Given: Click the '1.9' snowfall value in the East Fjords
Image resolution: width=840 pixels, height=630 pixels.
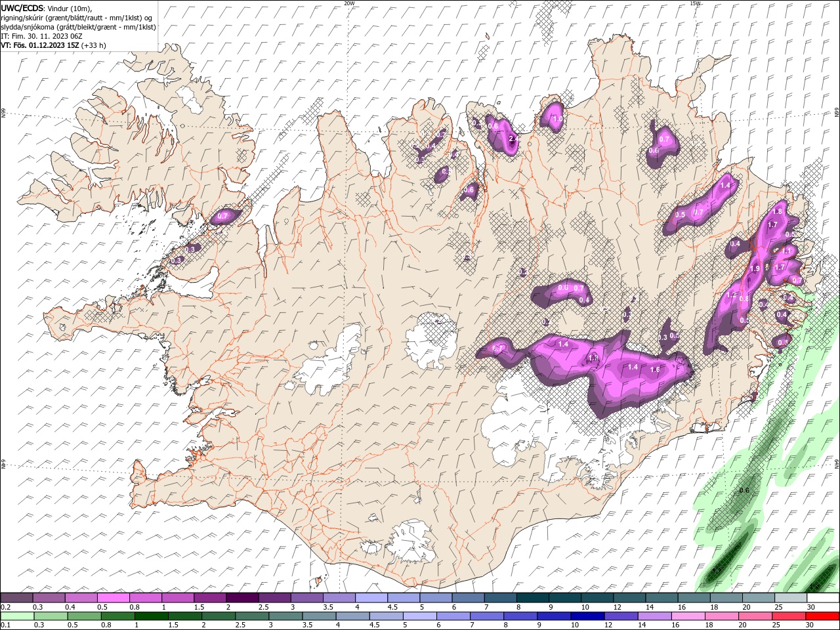Looking at the screenshot, I should pyautogui.click(x=755, y=269).
